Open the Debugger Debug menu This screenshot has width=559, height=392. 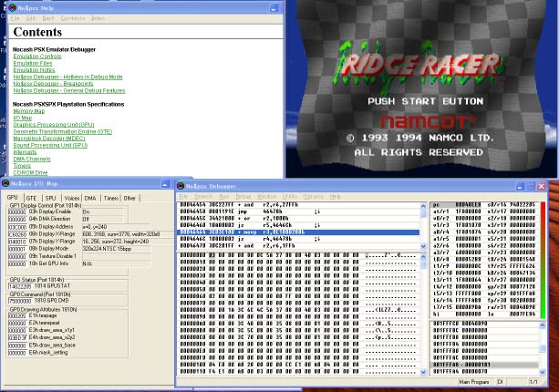click(x=243, y=196)
